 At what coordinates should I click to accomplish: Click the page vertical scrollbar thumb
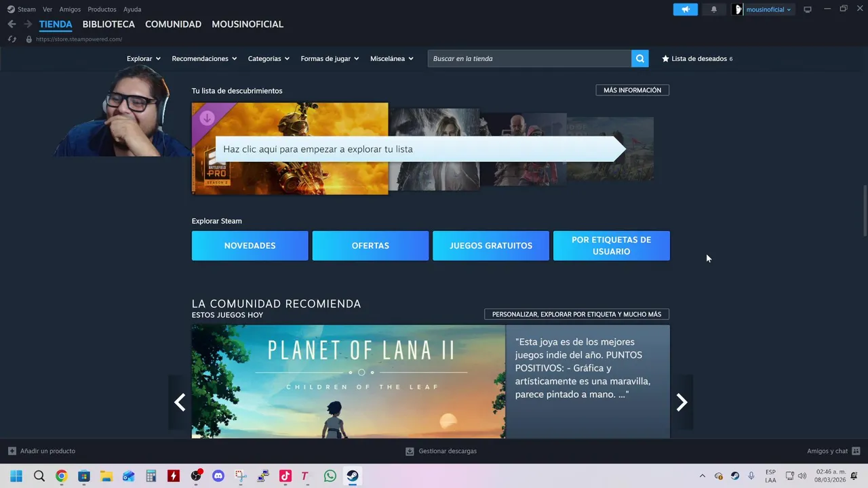pyautogui.click(x=865, y=210)
